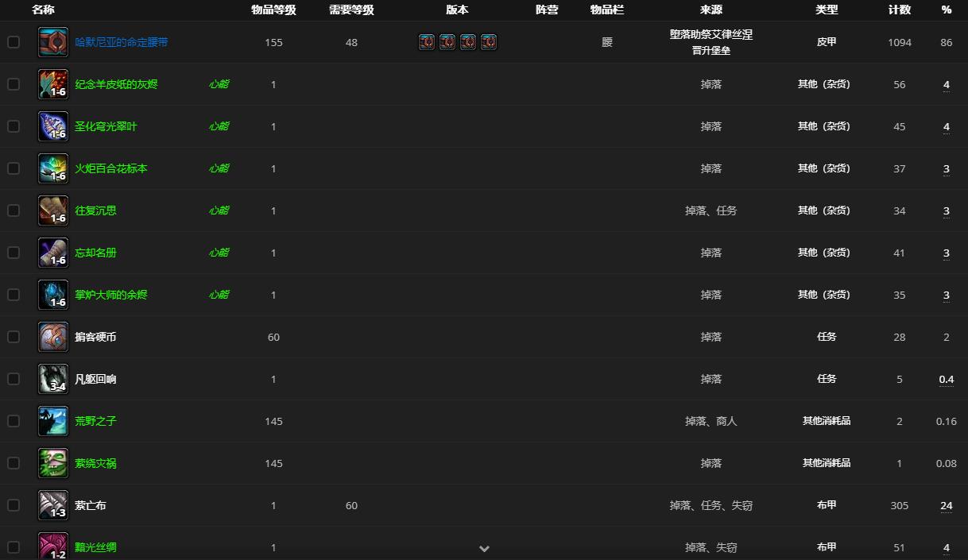Click the 掮客硬币 coin icon

click(53, 337)
